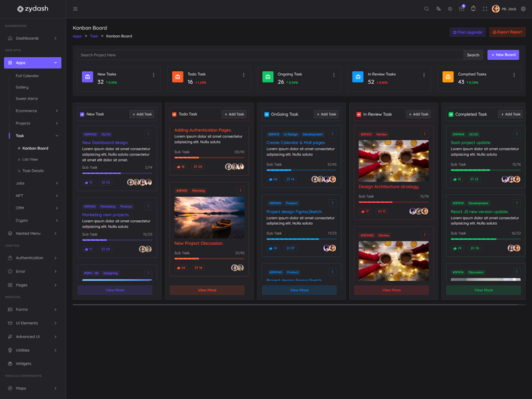Expand the Authentication sidebar section
This screenshot has width=532, height=399.
(33, 258)
